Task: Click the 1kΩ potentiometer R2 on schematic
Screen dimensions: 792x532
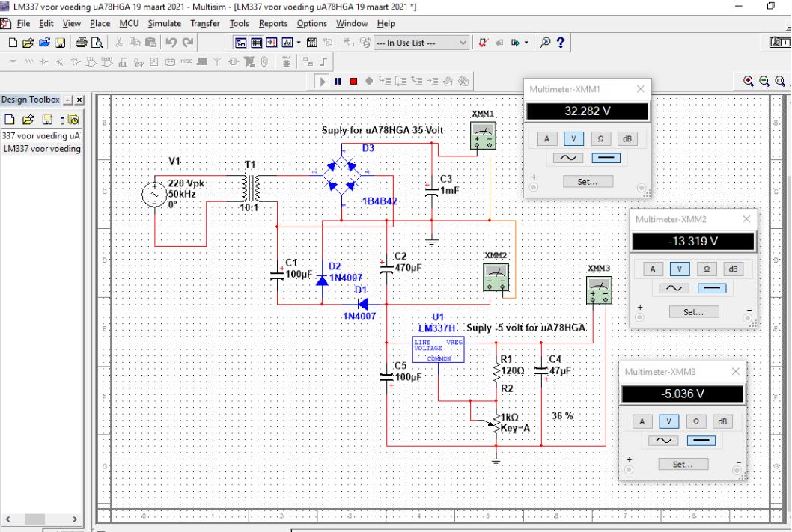Action: (495, 423)
